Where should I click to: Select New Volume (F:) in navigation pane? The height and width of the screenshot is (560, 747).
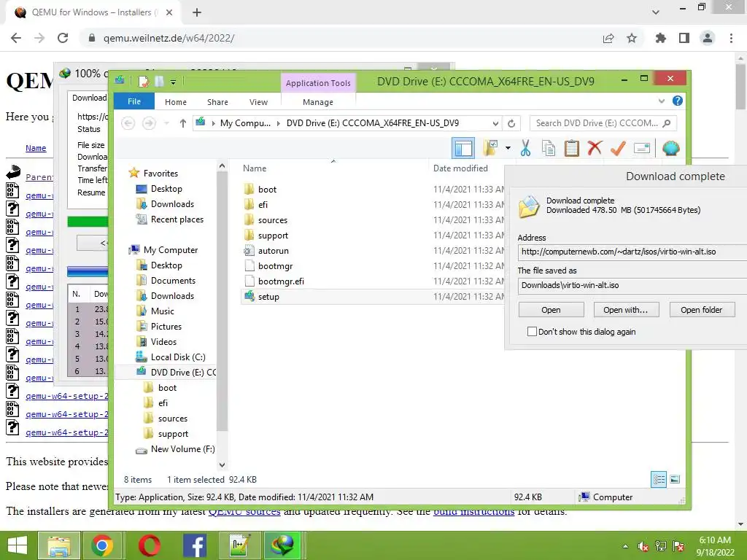[182, 449]
